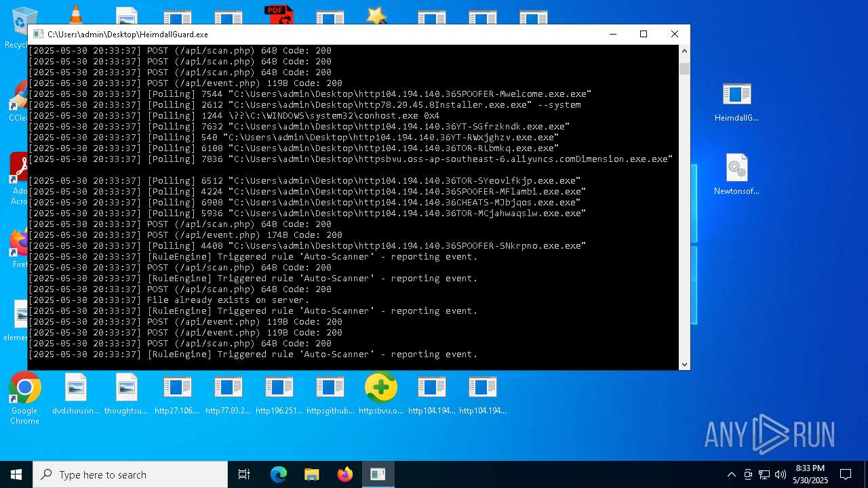Click the SPOOFER-Mwelcome.exe.exe polling line
This screenshot has height=488, width=868.
coord(311,94)
